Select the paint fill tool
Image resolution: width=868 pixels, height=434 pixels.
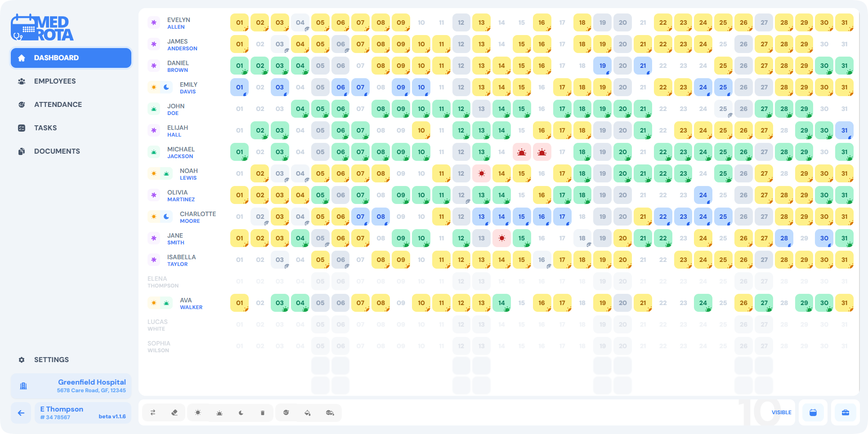click(309, 413)
